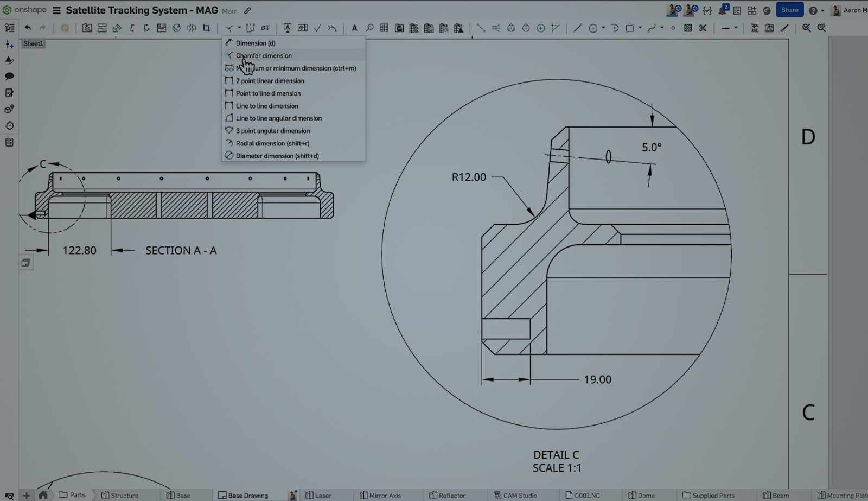The image size is (868, 501).
Task: Switch to the CAM Studio tab
Action: 520,495
